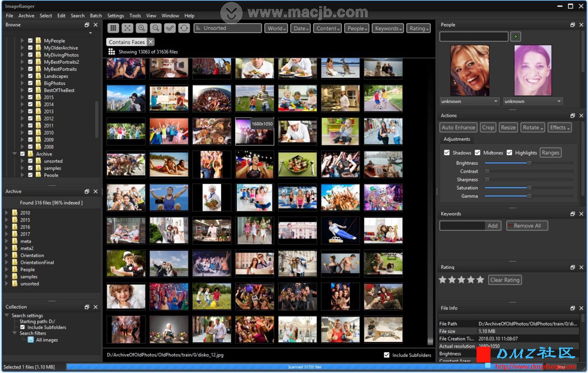Open the World filter dropdown
The image size is (588, 373).
[x=276, y=28]
